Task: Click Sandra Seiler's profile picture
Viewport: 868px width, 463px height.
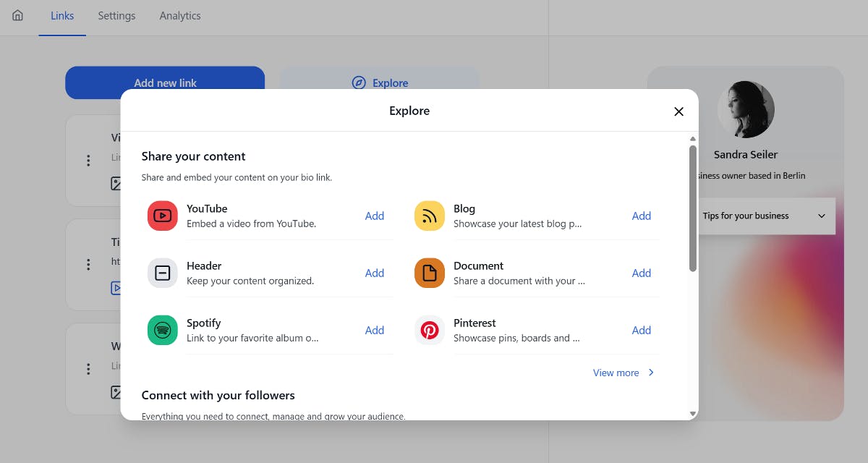Action: (x=746, y=109)
